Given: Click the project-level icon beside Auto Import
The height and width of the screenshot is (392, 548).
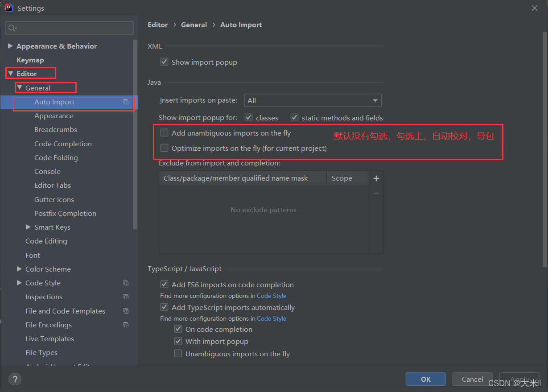Looking at the screenshot, I should click(x=126, y=102).
